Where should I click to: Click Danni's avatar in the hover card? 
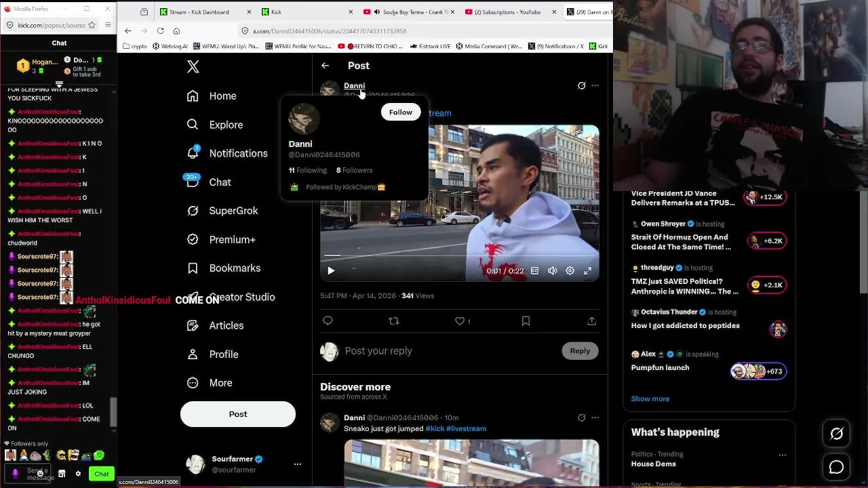304,119
